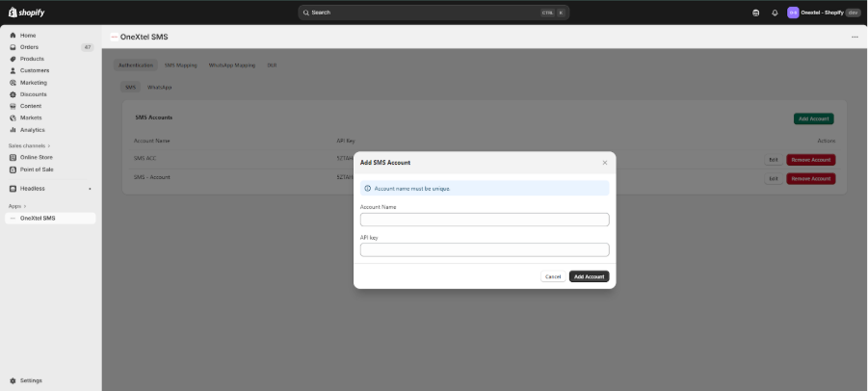This screenshot has width=868, height=391.
Task: Open the notifications bell icon
Action: [775, 13]
